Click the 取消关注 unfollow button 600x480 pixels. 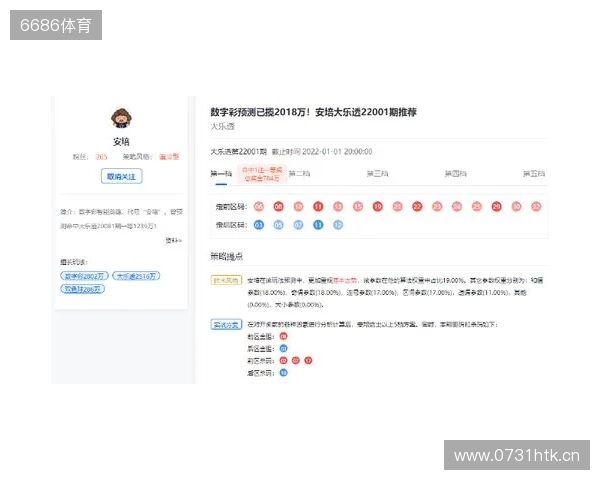click(121, 176)
